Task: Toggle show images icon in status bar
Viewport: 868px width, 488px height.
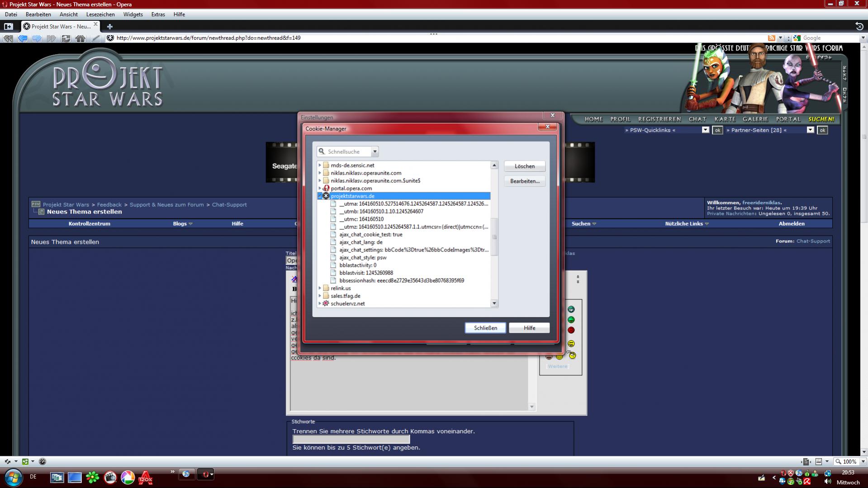Action: (x=819, y=462)
